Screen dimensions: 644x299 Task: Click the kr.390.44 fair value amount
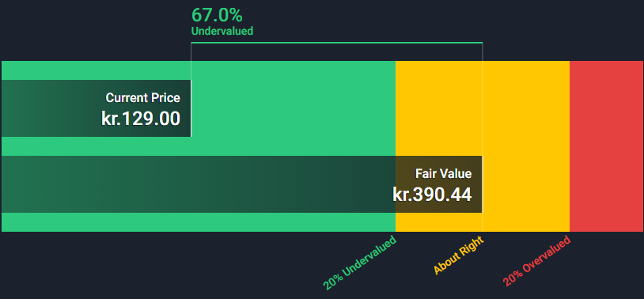432,195
